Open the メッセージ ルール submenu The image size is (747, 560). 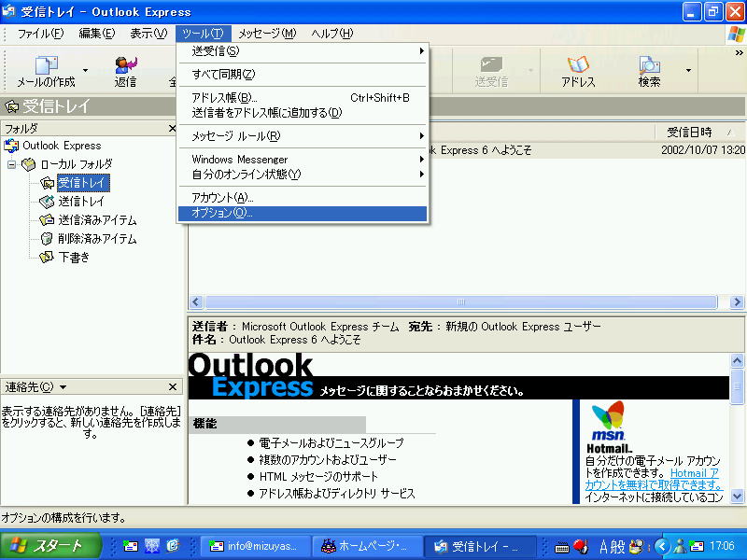coord(235,136)
